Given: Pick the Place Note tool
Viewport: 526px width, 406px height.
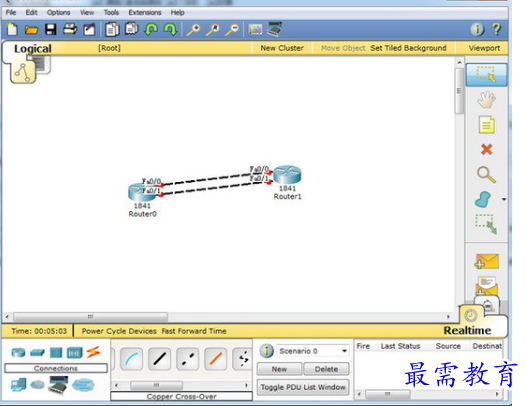Looking at the screenshot, I should pos(486,125).
